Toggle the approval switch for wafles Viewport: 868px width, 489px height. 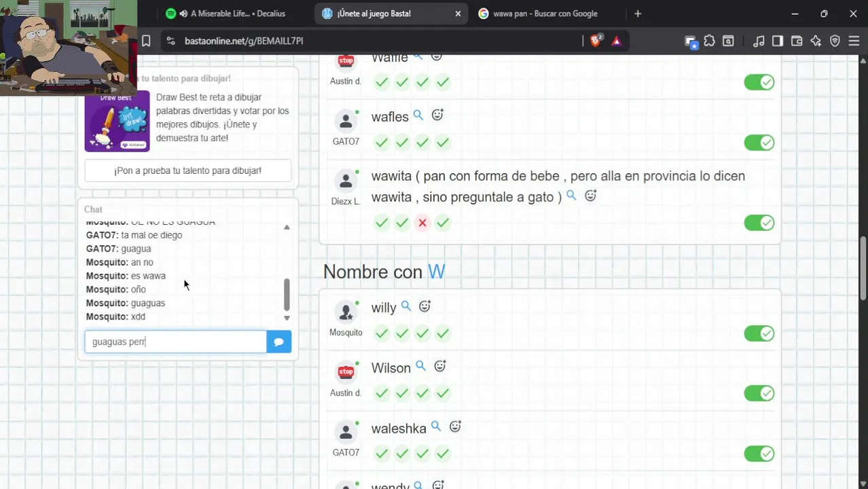[759, 143]
